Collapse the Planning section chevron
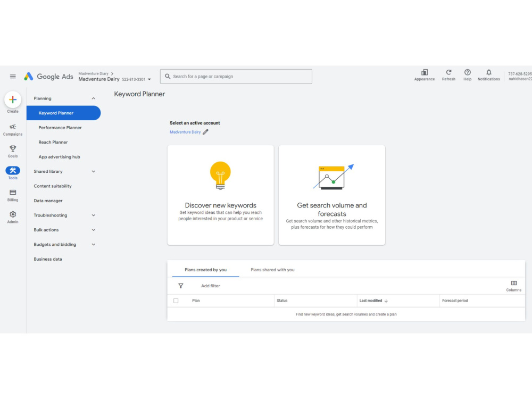The height and width of the screenshot is (399, 532). [x=93, y=98]
